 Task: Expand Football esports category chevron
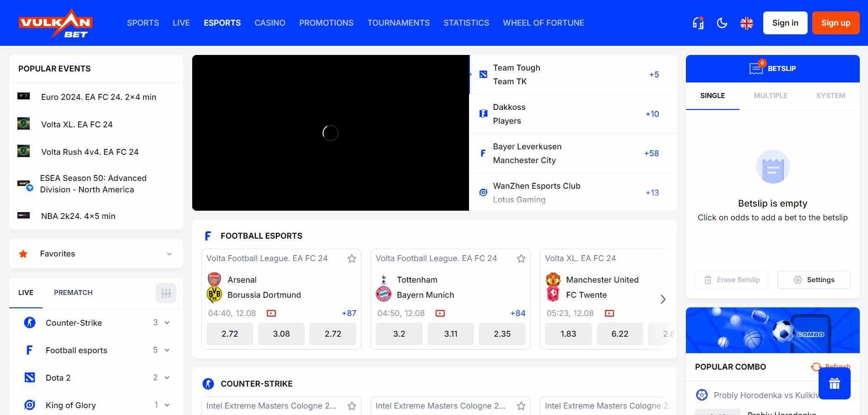click(x=167, y=350)
